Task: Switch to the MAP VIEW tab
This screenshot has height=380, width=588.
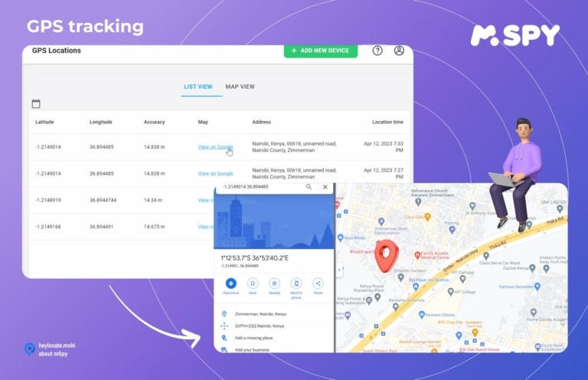Action: click(x=240, y=87)
